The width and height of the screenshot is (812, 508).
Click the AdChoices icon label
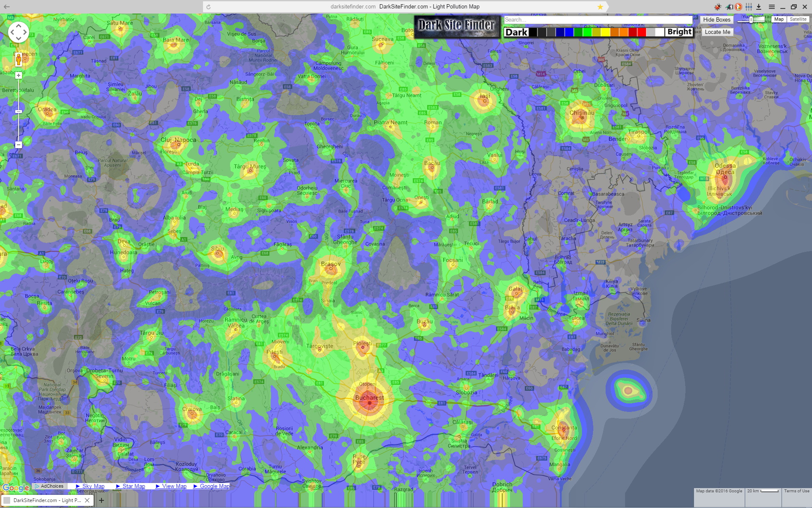tap(49, 486)
